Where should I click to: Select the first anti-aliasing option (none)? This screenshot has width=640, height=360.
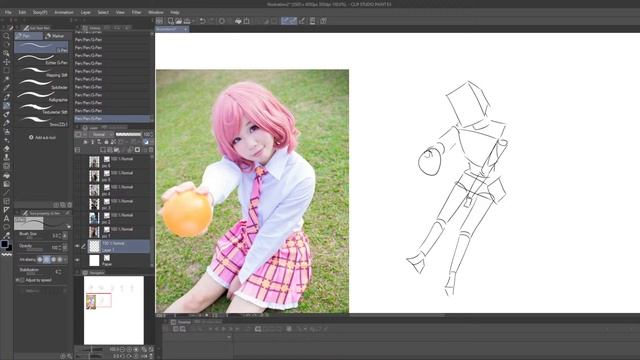click(40, 259)
